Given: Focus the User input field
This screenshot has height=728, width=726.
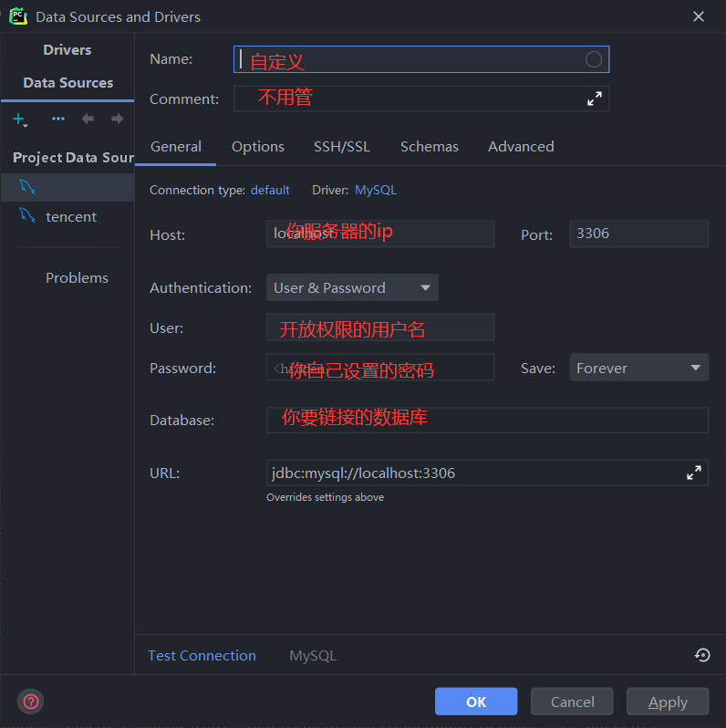Looking at the screenshot, I should [x=380, y=328].
